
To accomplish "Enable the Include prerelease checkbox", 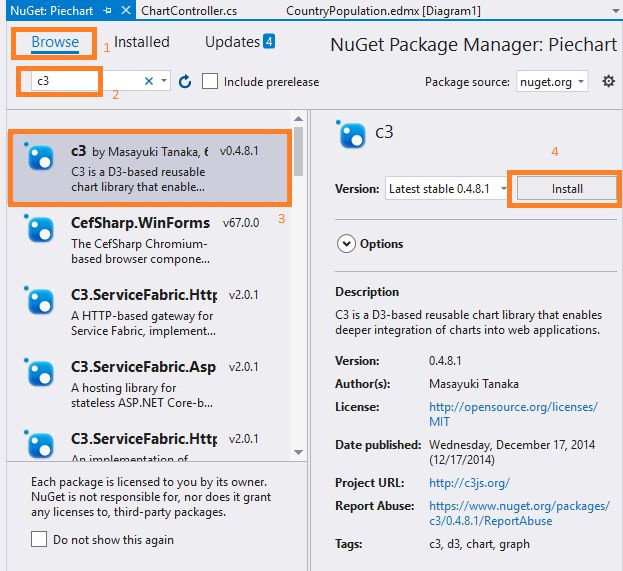I will 209,81.
